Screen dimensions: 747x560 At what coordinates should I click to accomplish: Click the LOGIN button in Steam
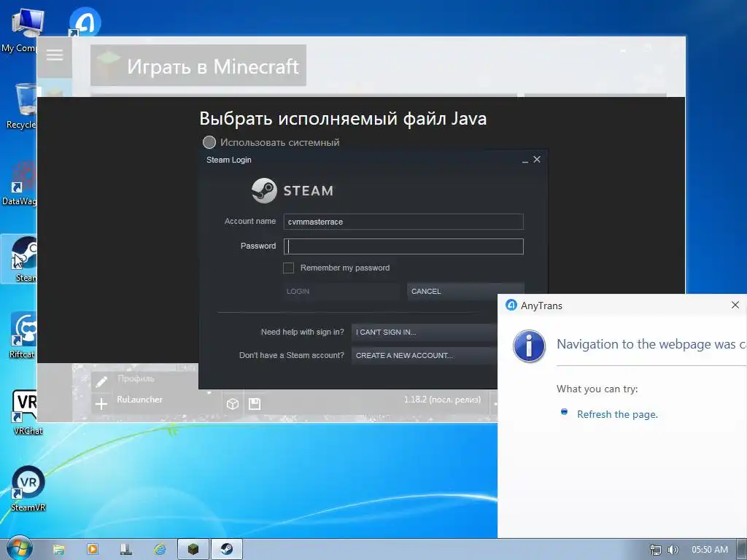pyautogui.click(x=341, y=292)
